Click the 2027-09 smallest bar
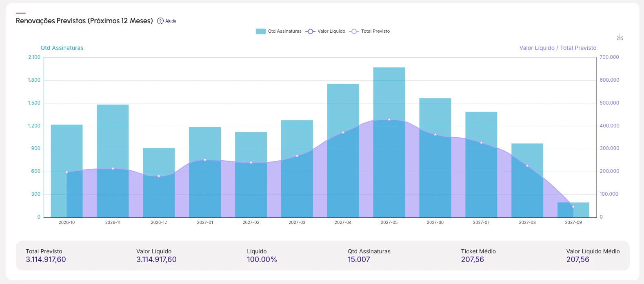The image size is (644, 284). pos(573,210)
